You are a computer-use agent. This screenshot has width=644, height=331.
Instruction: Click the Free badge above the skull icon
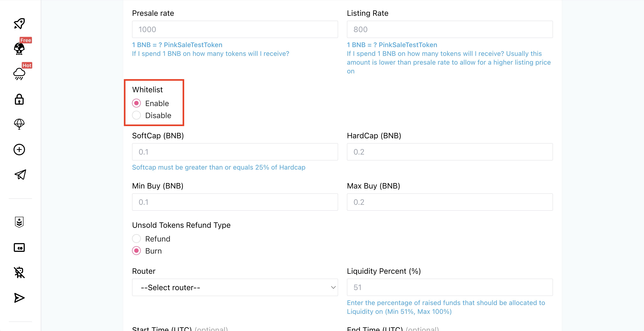[x=26, y=40]
